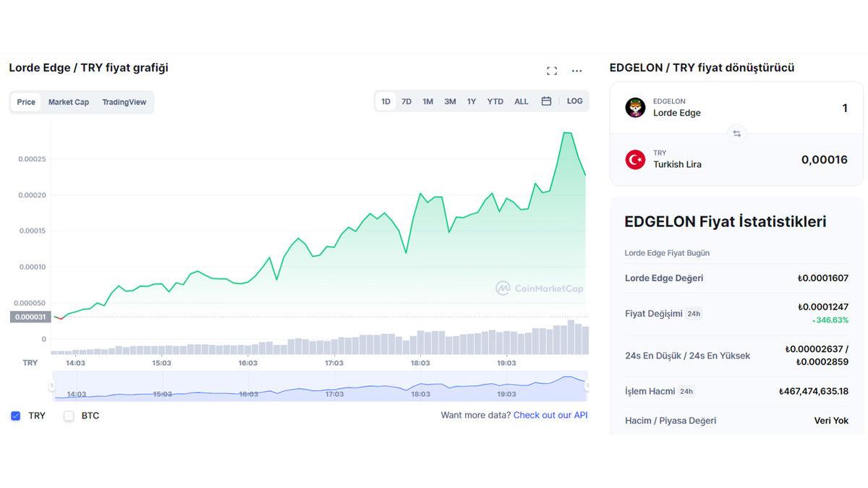Enable the BTC checkbox
This screenshot has width=868, height=488.
tap(68, 415)
